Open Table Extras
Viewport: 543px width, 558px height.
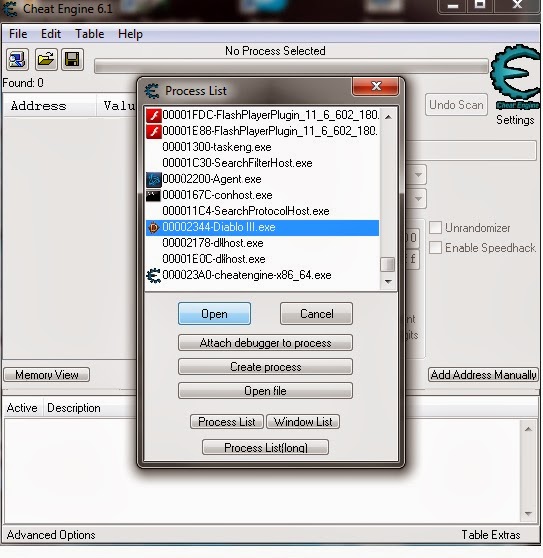point(491,535)
